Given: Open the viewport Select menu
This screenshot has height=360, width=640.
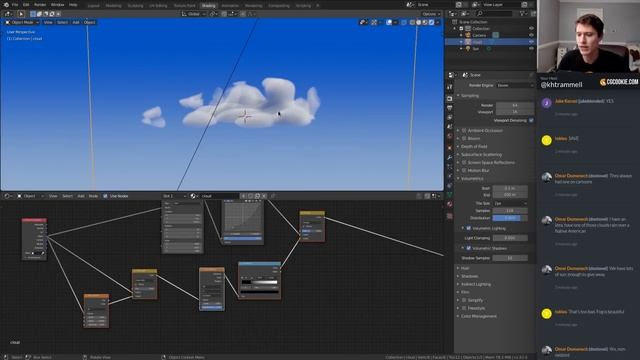Looking at the screenshot, I should pyautogui.click(x=62, y=22).
